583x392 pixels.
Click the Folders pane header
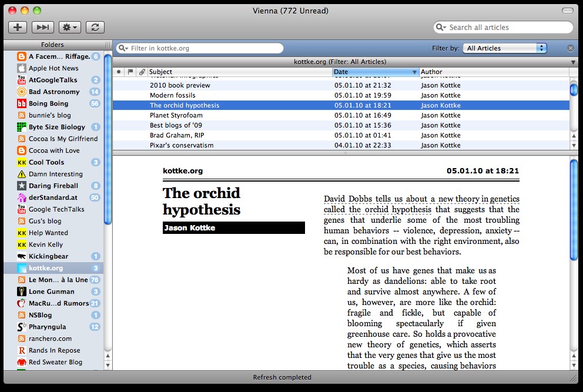click(x=52, y=45)
